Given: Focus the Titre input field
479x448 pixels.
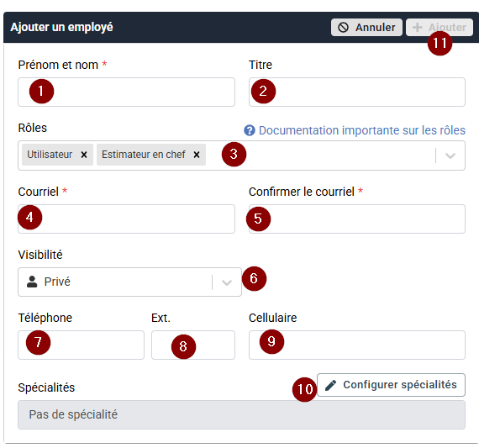Looking at the screenshot, I should 357,92.
